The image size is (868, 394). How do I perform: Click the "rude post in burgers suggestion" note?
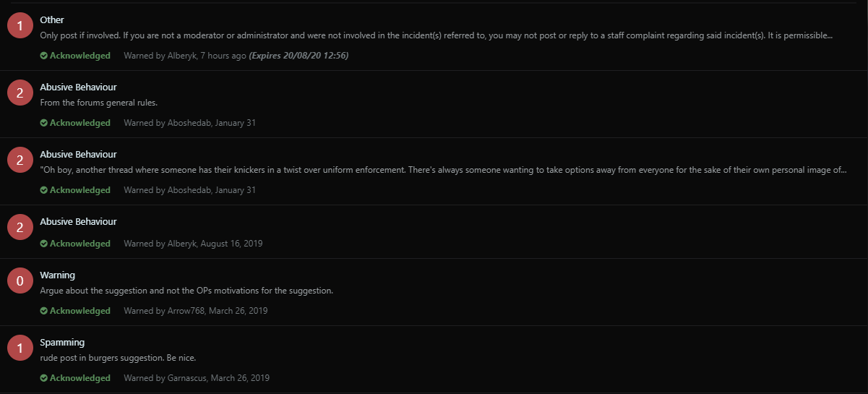pos(118,358)
